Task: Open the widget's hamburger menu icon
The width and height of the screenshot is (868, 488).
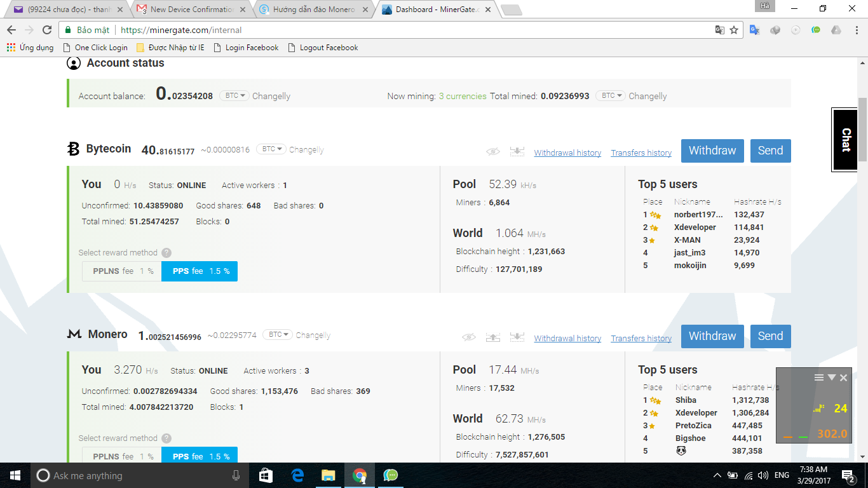Action: (819, 377)
